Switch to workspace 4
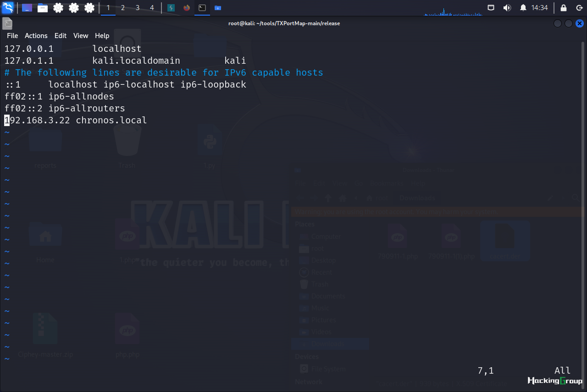Viewport: 587px width, 392px height. (x=152, y=8)
